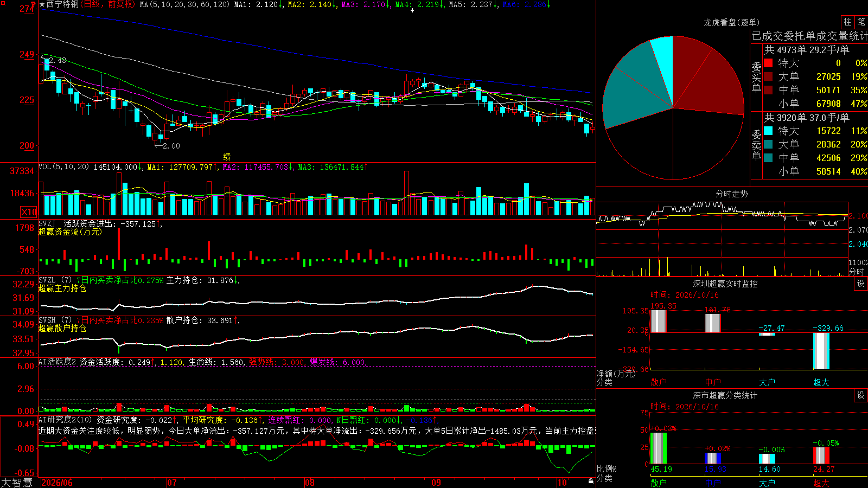868x488 pixels.
Task: Click the cyan 特大 sell-order swatch
Action: [768, 131]
